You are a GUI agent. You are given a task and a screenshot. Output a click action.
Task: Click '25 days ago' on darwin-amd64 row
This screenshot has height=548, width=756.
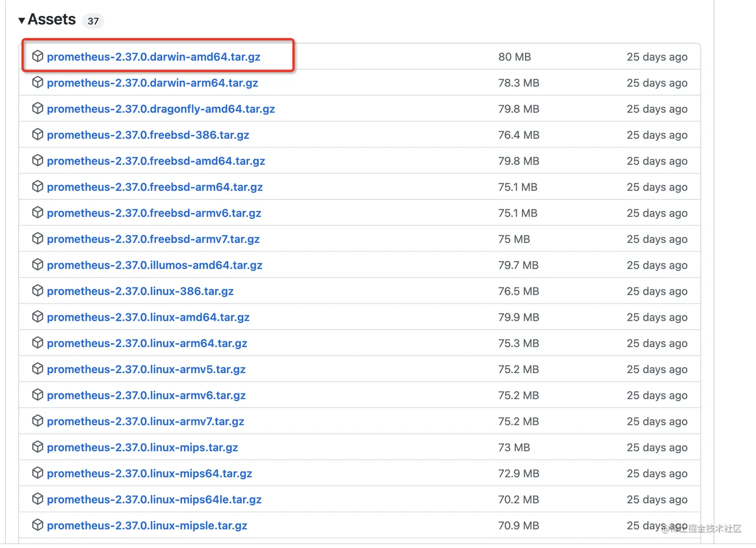(x=657, y=57)
